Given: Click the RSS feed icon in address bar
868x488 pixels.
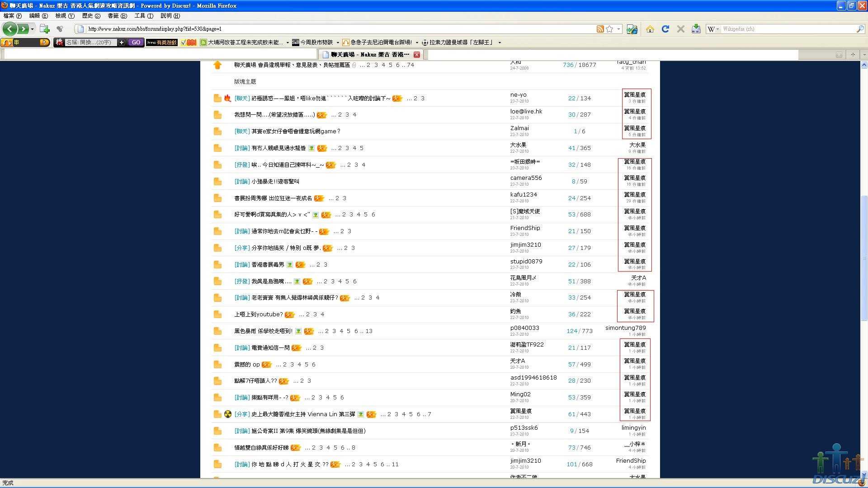Looking at the screenshot, I should click(600, 29).
